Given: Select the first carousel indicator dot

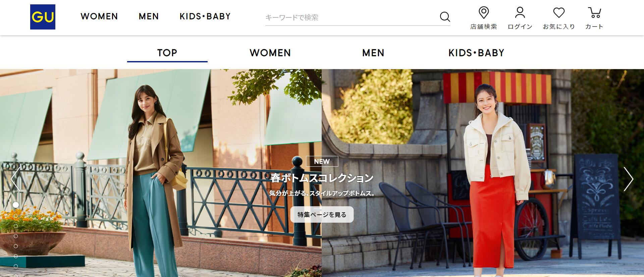Looking at the screenshot, I should pyautogui.click(x=16, y=205).
